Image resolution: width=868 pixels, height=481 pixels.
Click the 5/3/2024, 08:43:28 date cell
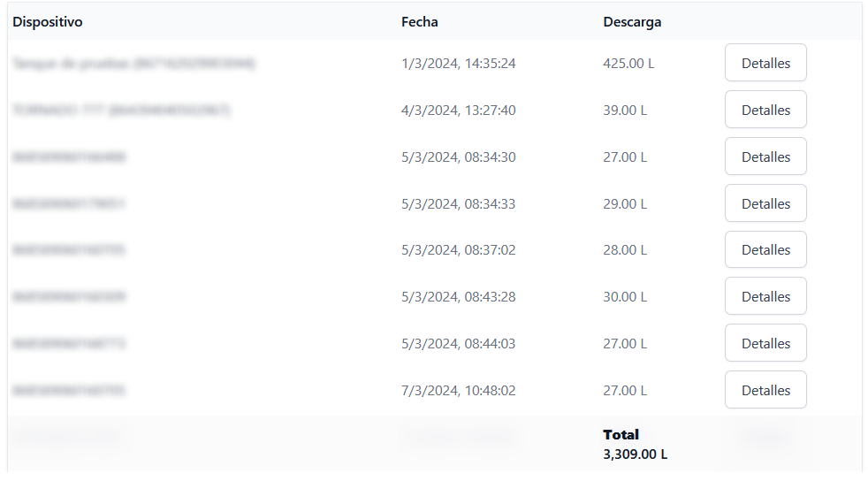click(x=458, y=297)
